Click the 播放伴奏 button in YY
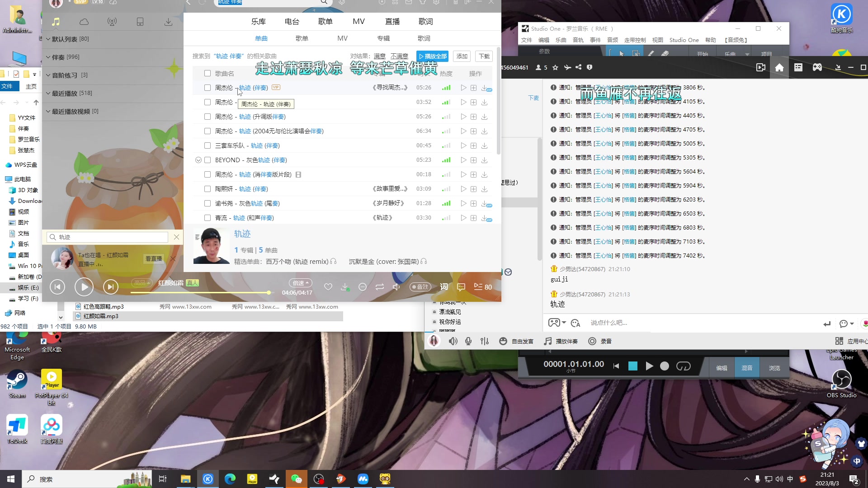The image size is (868, 488). [561, 341]
